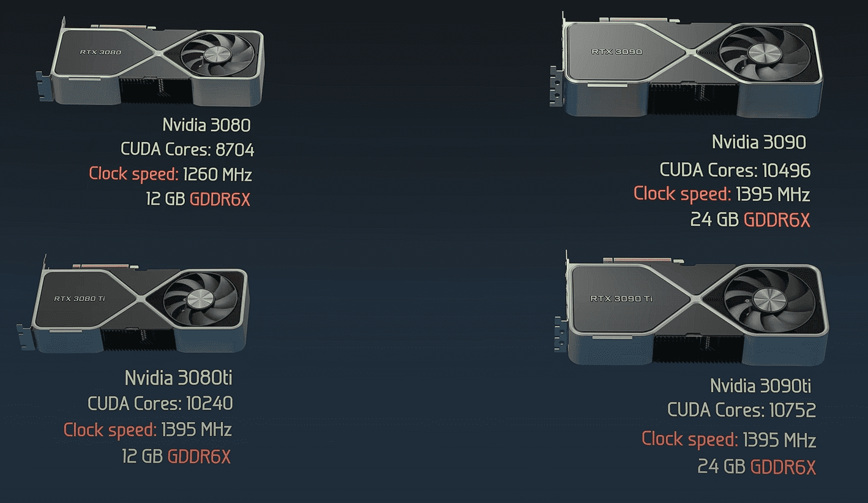Click the CUDA Cores: 10240 line

[160, 403]
